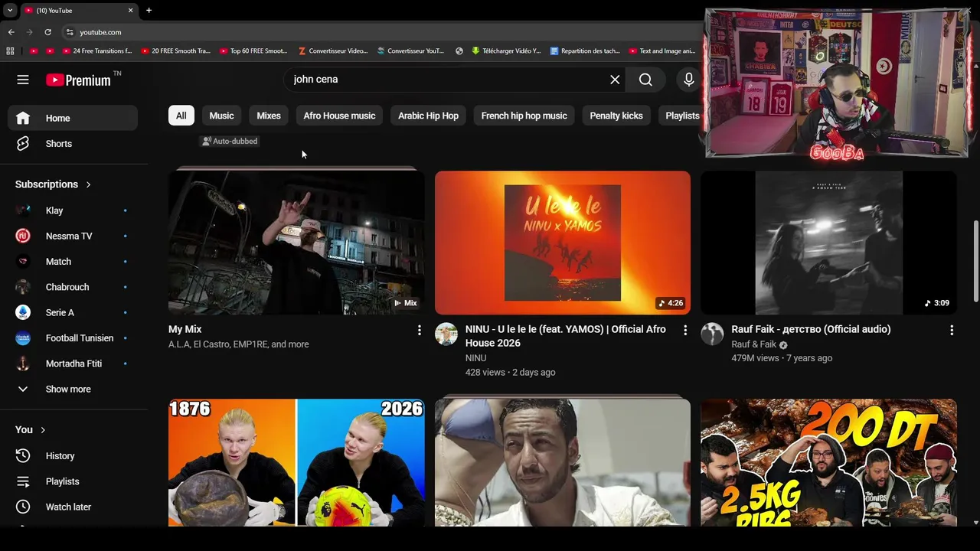
Task: Select the Playlists filter chip
Action: point(681,116)
